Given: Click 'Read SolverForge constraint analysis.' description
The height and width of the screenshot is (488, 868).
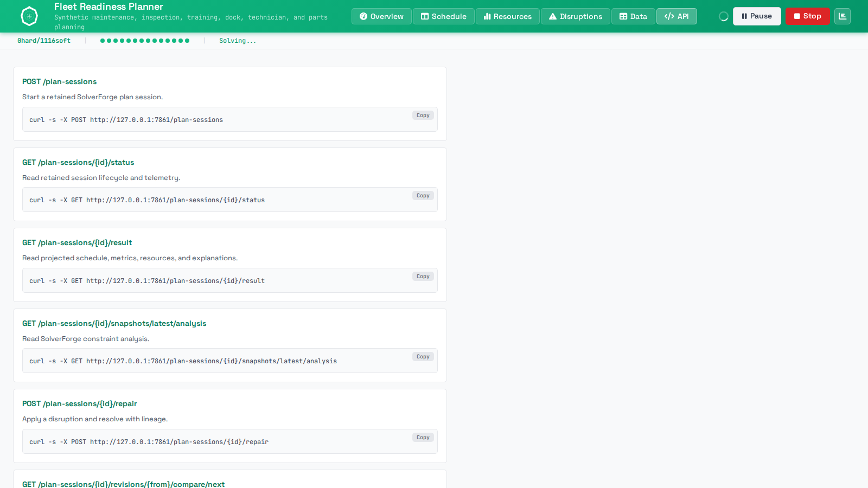Looking at the screenshot, I should click(86, 339).
